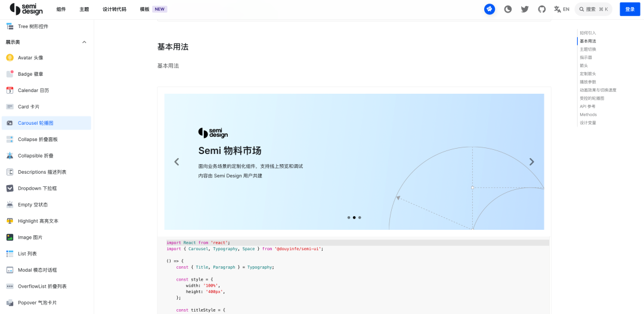Click the Calendar 日历 icon
The width and height of the screenshot is (644, 314).
point(10,90)
